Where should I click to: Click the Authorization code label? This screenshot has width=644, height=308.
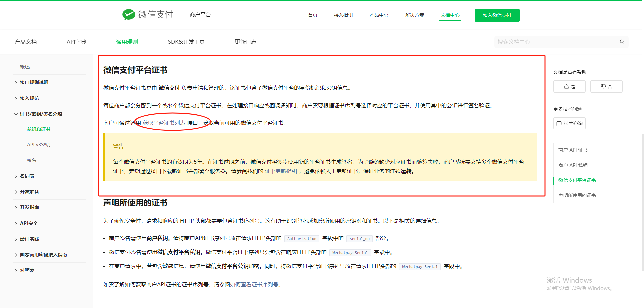click(302, 239)
